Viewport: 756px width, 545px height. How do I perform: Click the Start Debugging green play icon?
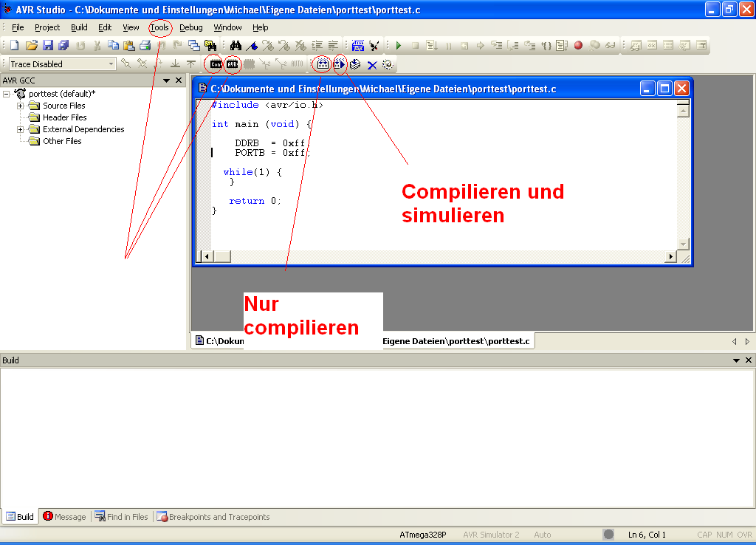coord(399,45)
